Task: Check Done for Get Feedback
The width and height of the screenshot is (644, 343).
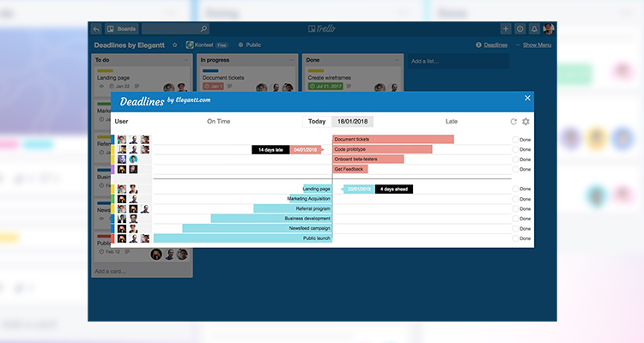Action: coord(515,169)
